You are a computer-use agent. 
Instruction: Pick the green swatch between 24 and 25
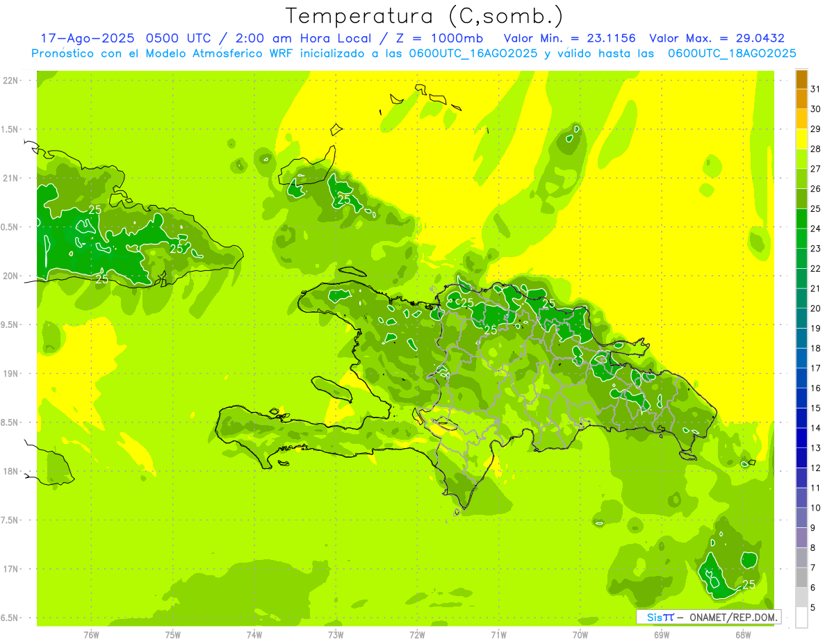point(801,219)
